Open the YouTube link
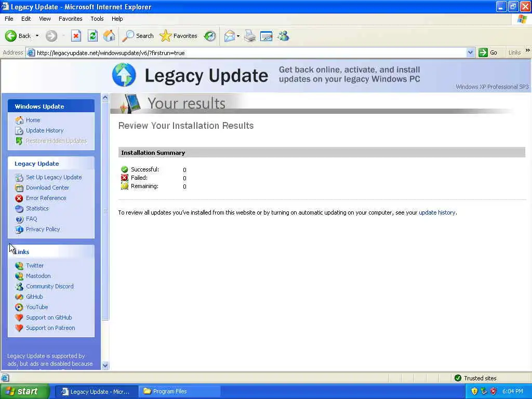This screenshot has height=399, width=532. 37,307
